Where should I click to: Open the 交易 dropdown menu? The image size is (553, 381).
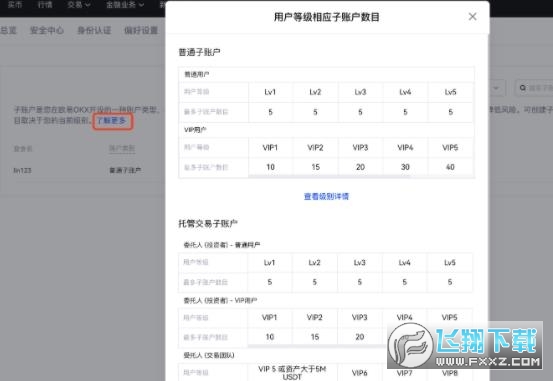(x=79, y=5)
